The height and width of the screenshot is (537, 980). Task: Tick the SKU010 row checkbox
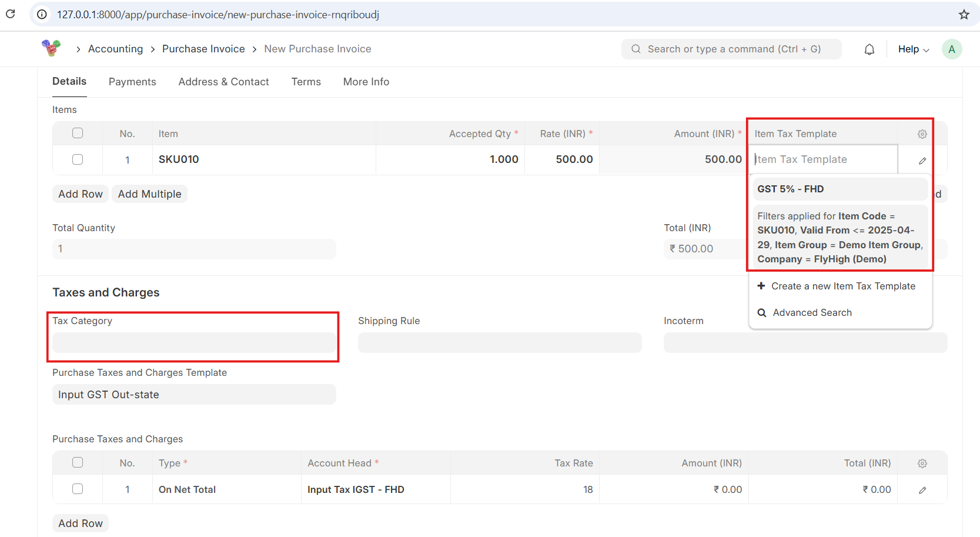click(78, 159)
